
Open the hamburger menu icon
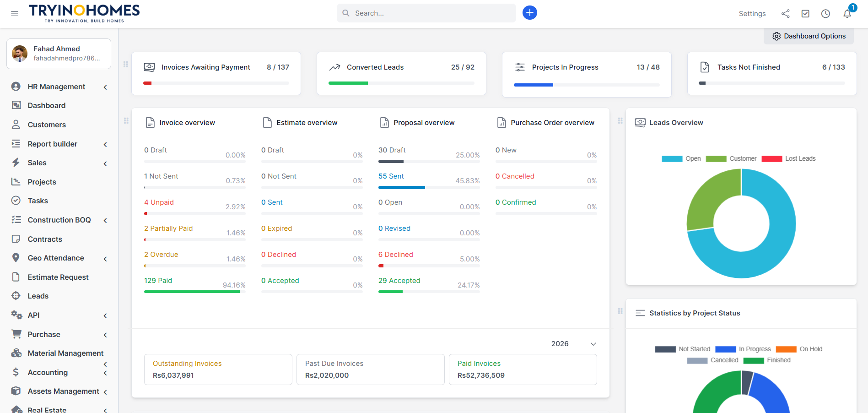[x=15, y=14]
